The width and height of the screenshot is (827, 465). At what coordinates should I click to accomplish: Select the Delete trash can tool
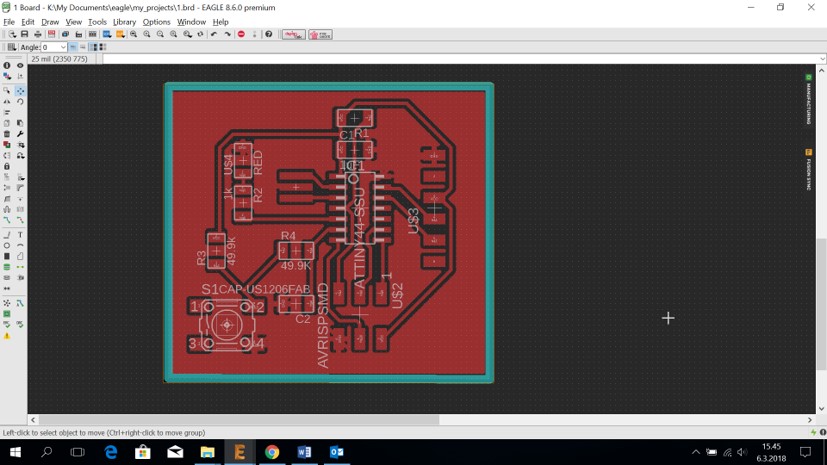pyautogui.click(x=7, y=134)
